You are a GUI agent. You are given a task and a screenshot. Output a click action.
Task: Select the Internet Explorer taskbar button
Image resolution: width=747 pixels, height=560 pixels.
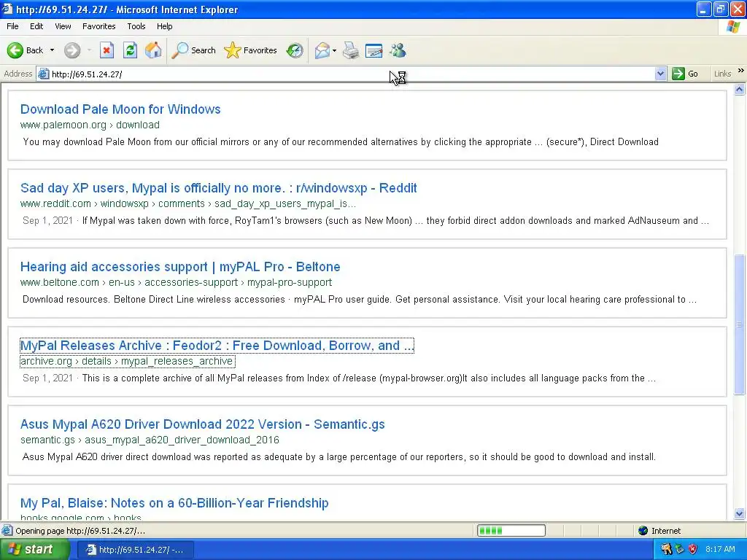tap(135, 550)
